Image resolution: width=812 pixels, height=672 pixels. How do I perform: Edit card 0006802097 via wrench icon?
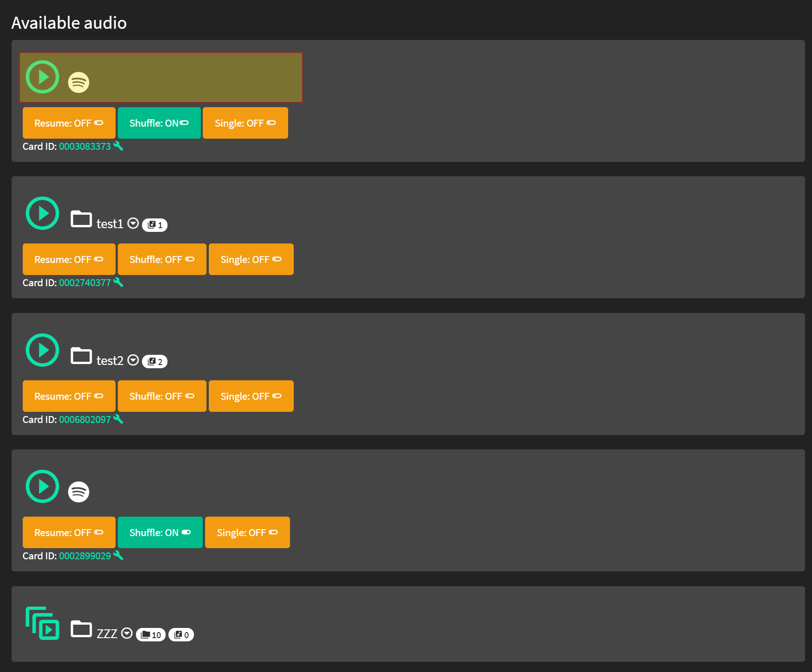pos(118,419)
